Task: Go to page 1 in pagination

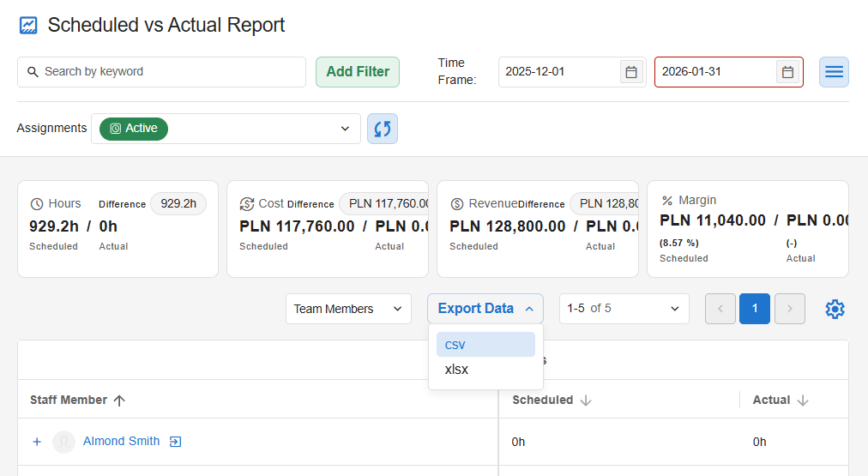Action: point(755,309)
